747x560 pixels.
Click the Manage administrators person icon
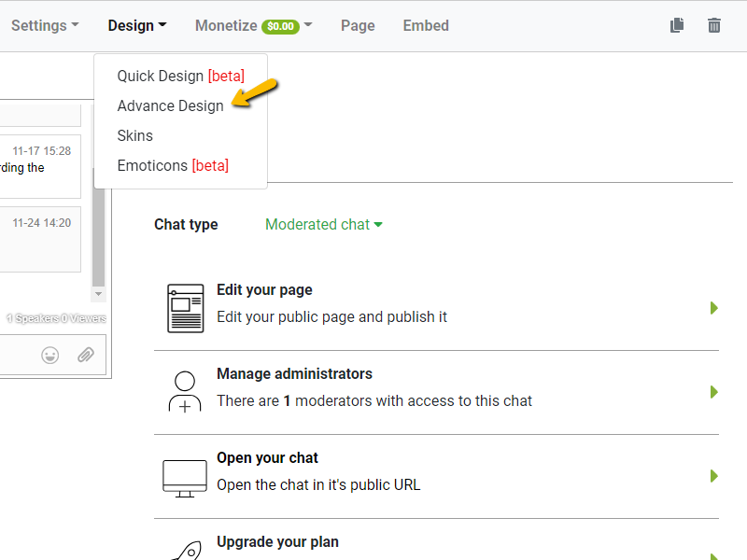point(185,392)
